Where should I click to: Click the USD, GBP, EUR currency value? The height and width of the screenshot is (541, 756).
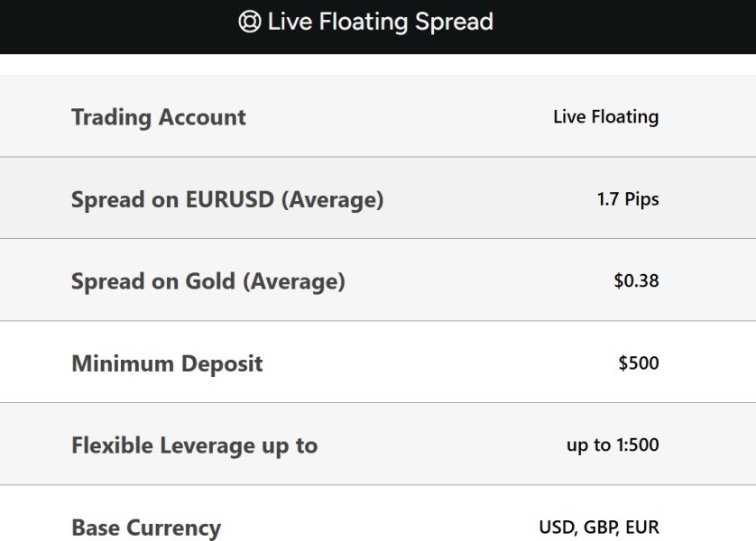pos(599,527)
